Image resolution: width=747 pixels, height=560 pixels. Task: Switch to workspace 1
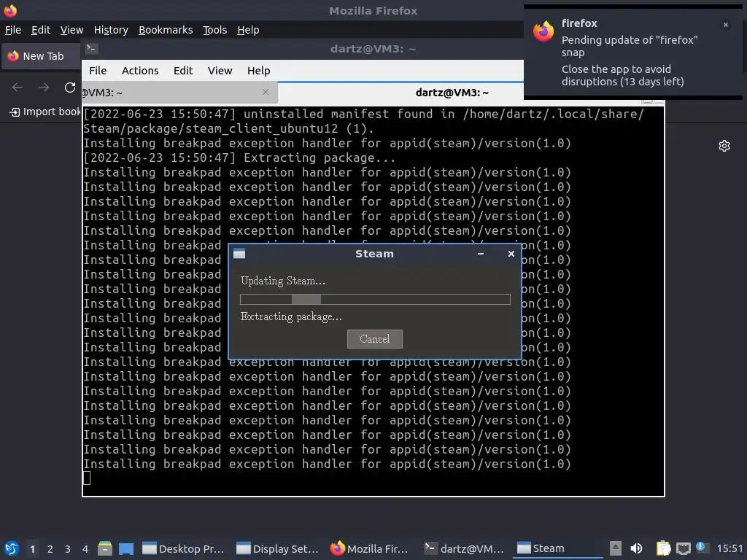(32, 548)
